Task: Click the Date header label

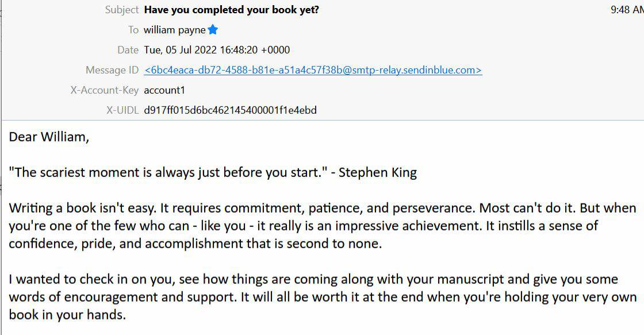Action: click(x=128, y=50)
